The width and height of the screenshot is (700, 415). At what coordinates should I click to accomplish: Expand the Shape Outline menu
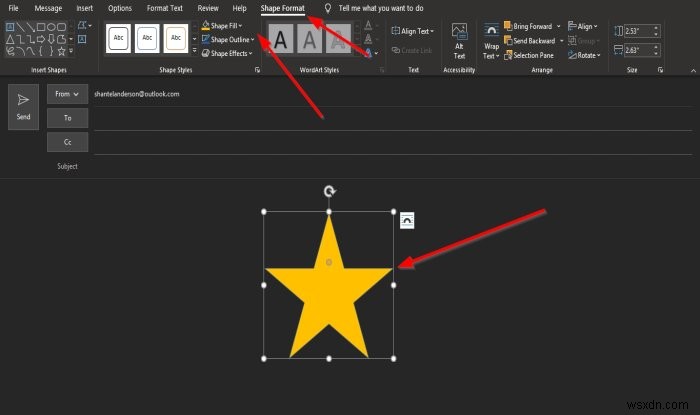point(228,39)
